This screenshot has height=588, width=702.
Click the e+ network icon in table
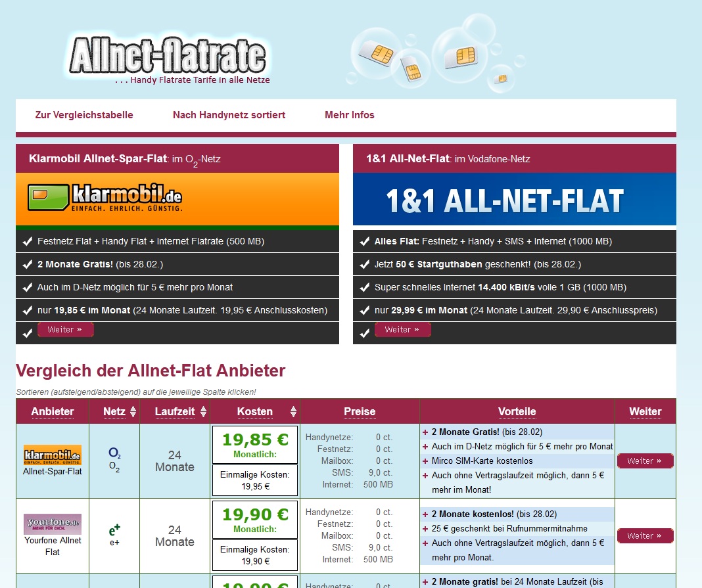[114, 530]
